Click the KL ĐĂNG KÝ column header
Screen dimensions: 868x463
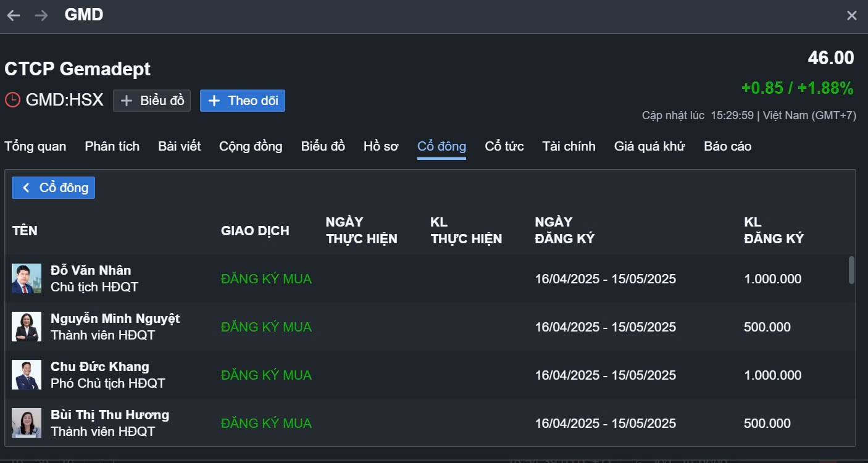pos(774,230)
